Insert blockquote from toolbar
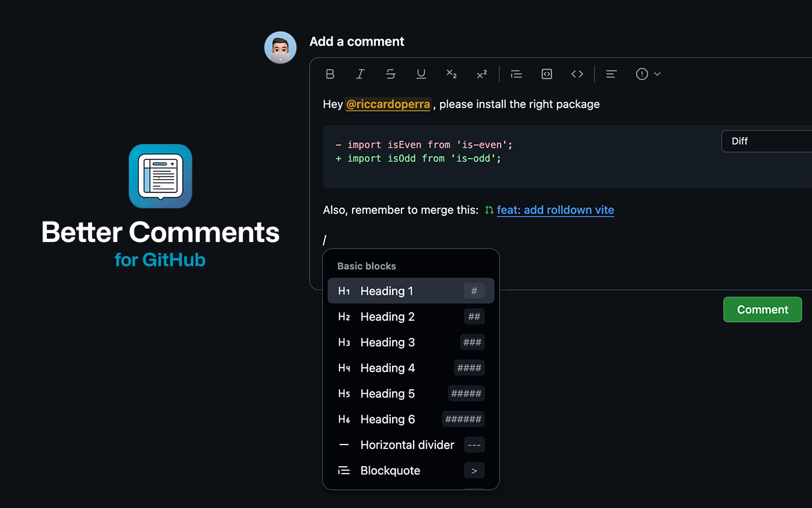812x508 pixels. tap(516, 74)
